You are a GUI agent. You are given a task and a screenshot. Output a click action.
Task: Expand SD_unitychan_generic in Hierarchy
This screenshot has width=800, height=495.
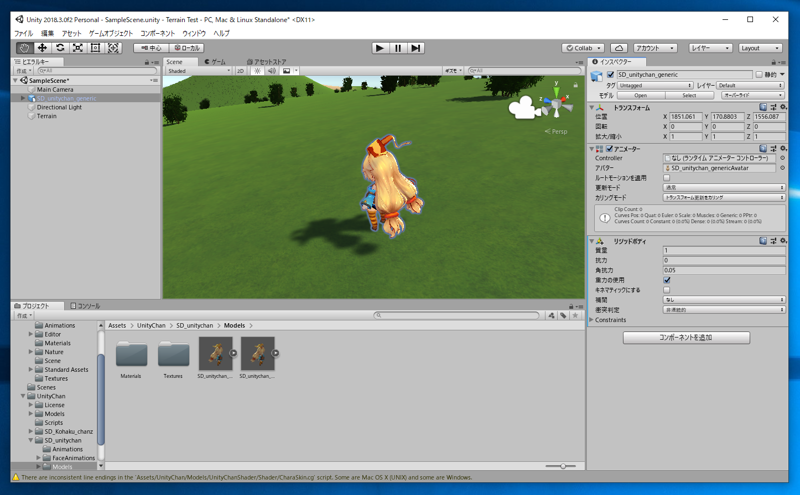coord(23,98)
